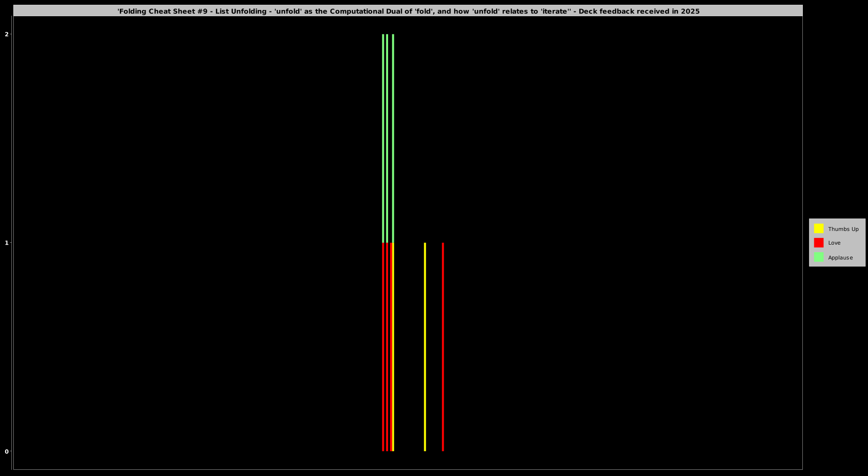Click the isolated yellow Thumbs Up bar
The image size is (868, 476).
tap(425, 347)
